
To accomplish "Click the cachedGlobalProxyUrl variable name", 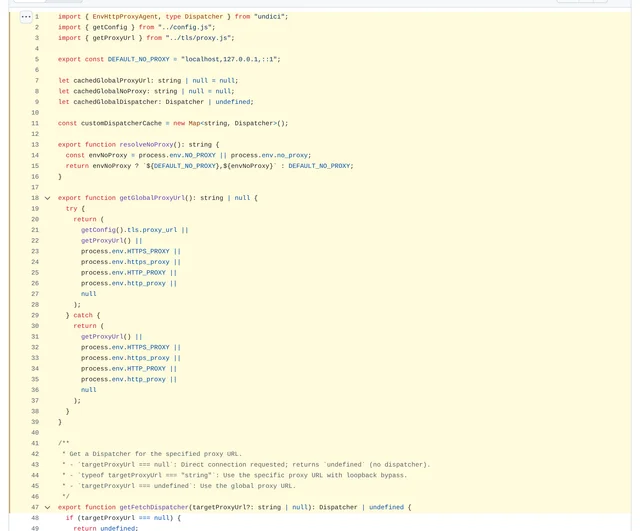I will coord(112,81).
